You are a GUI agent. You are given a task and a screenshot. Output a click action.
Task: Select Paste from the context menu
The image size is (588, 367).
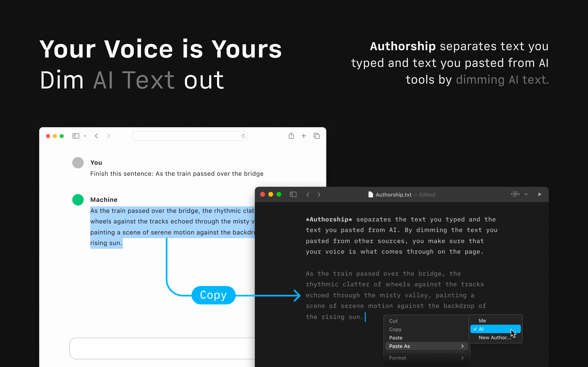click(x=396, y=338)
